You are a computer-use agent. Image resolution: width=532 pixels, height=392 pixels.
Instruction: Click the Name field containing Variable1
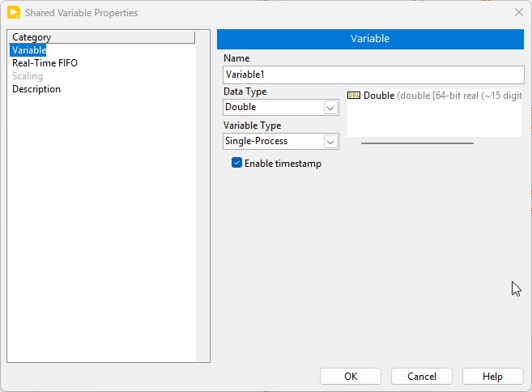click(373, 75)
